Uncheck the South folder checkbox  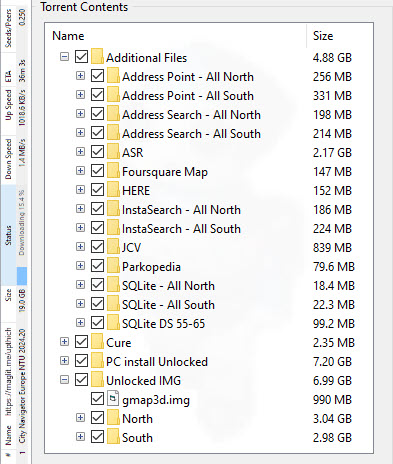coord(97,437)
